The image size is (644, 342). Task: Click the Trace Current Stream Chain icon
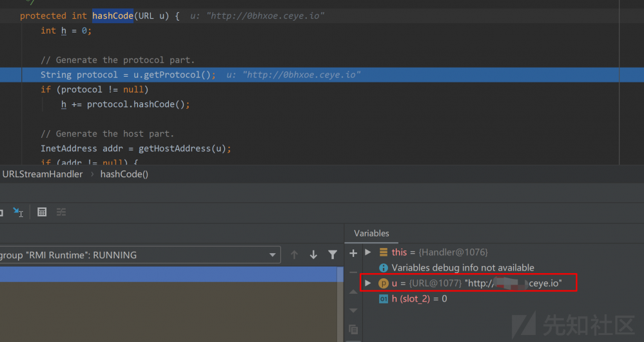click(61, 212)
